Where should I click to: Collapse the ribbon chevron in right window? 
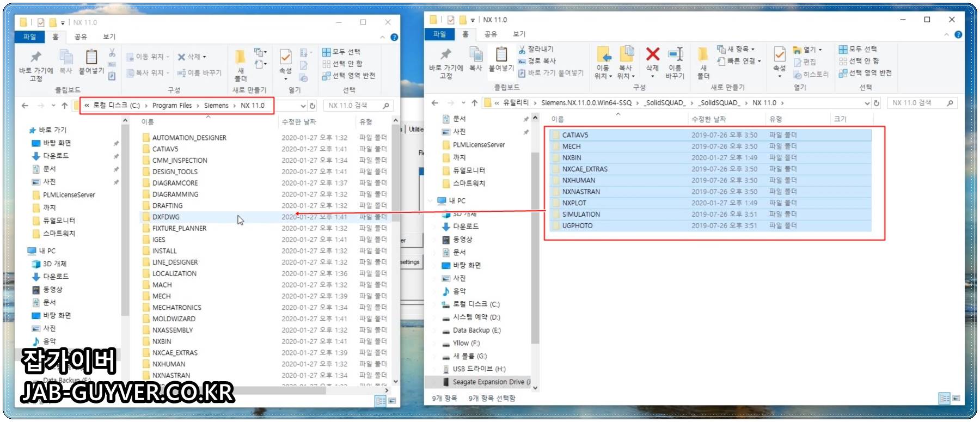pyautogui.click(x=947, y=34)
